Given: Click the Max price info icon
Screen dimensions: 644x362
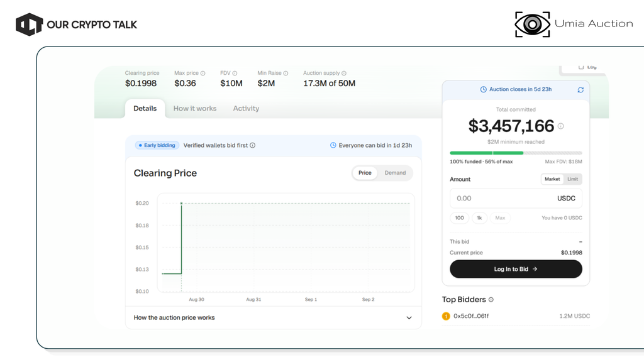Looking at the screenshot, I should [x=203, y=73].
